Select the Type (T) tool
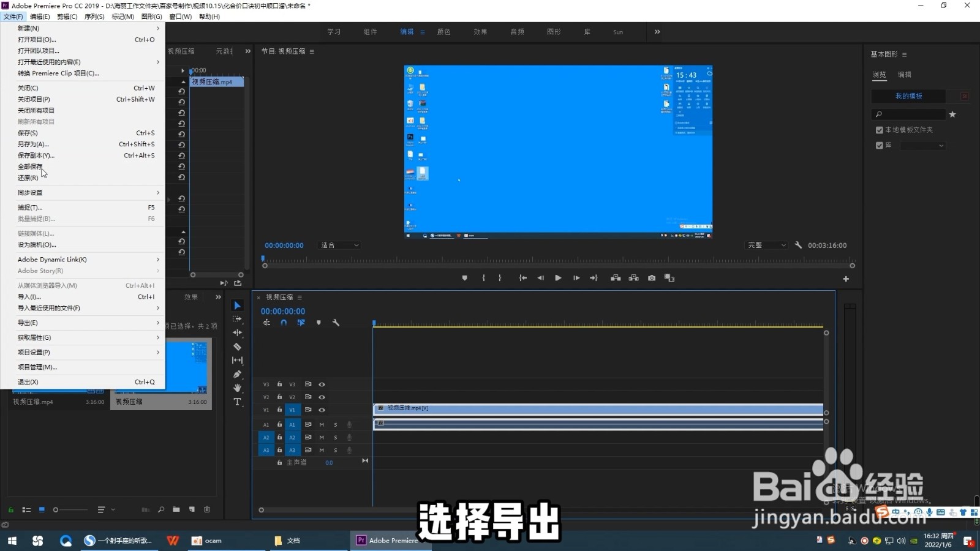 coord(237,402)
